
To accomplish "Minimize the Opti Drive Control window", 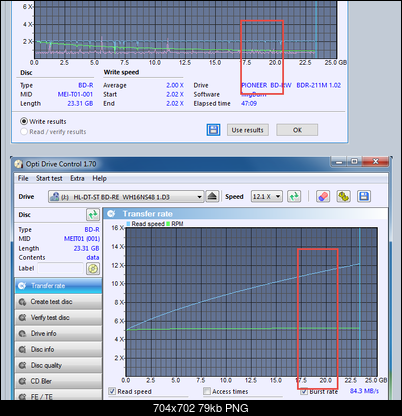I will click(339, 162).
